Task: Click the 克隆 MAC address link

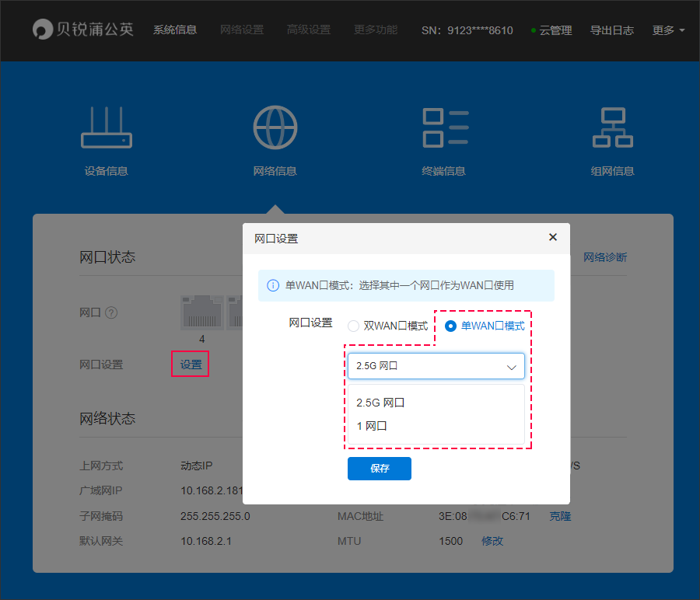Action: coord(560,516)
